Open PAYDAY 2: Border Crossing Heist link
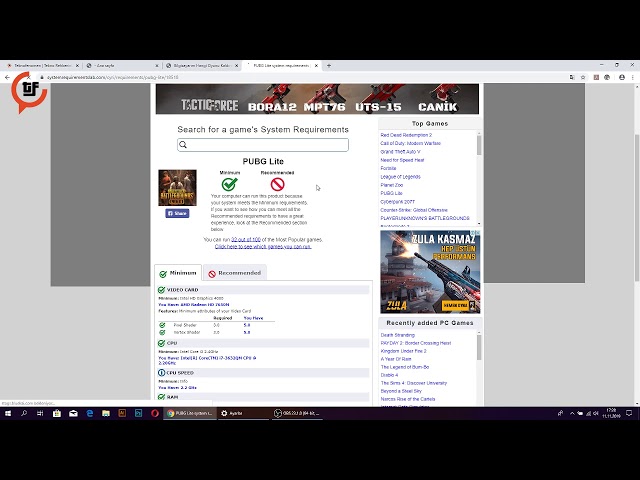 416,343
